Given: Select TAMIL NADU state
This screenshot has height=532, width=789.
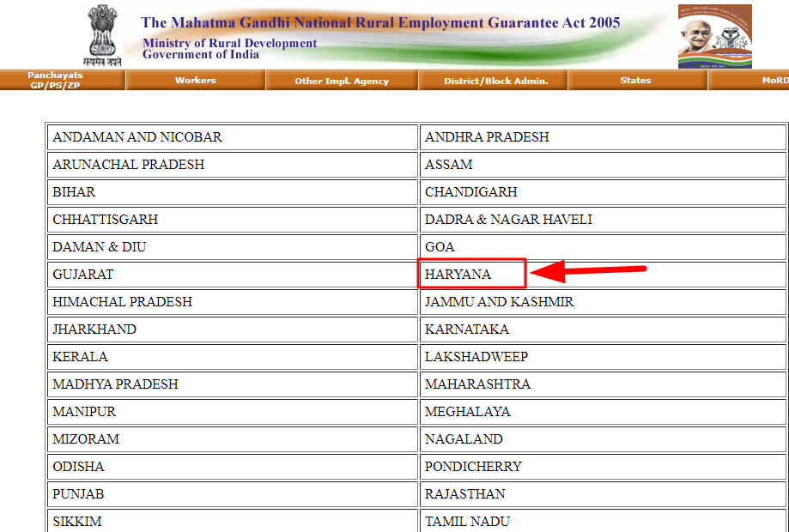Looking at the screenshot, I should tap(467, 522).
